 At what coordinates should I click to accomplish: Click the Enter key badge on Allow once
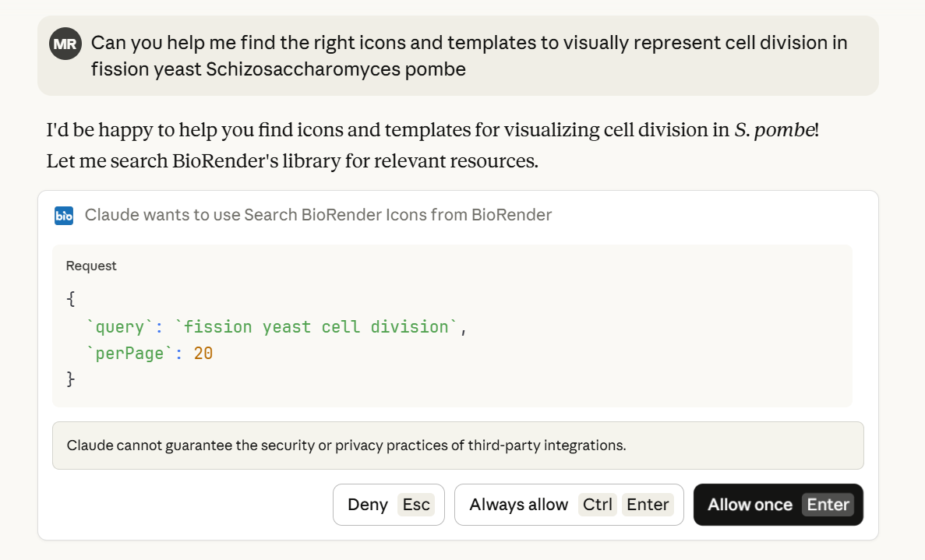pos(828,505)
